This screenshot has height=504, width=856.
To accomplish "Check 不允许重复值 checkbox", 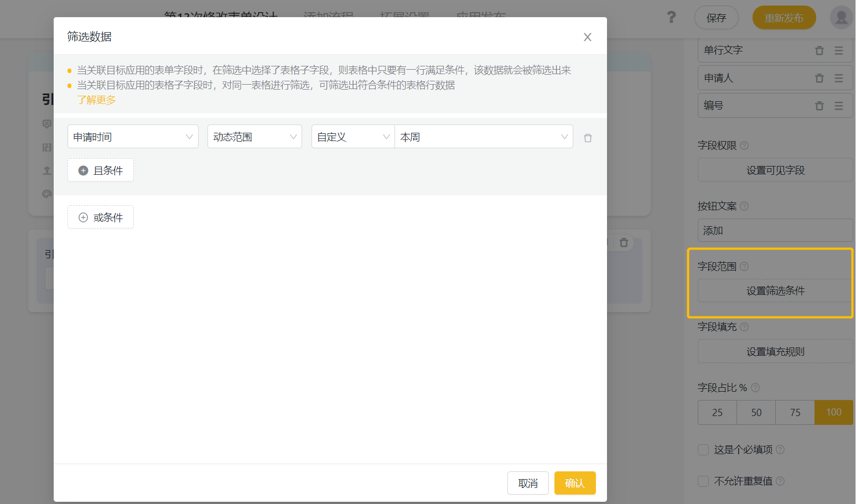I will pos(703,481).
